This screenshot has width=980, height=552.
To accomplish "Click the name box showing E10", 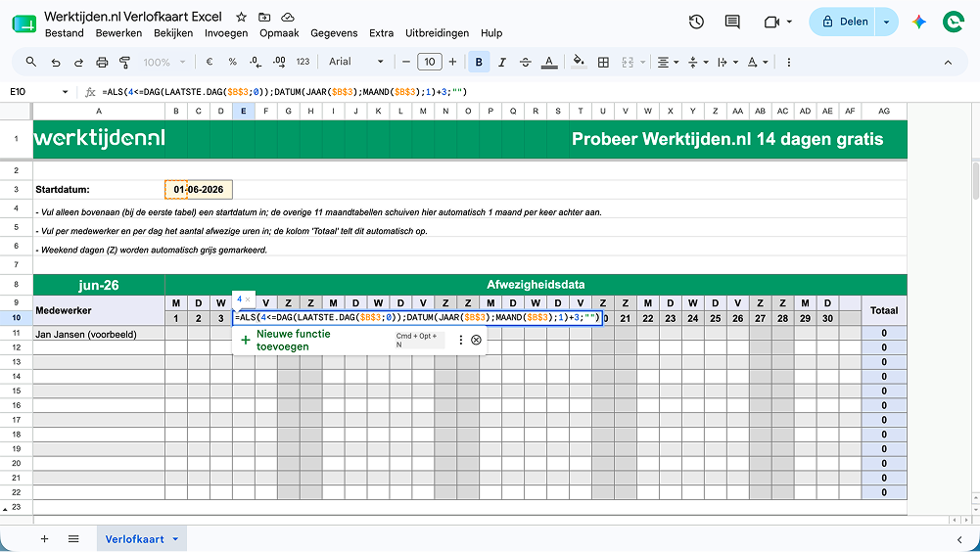I will [38, 92].
